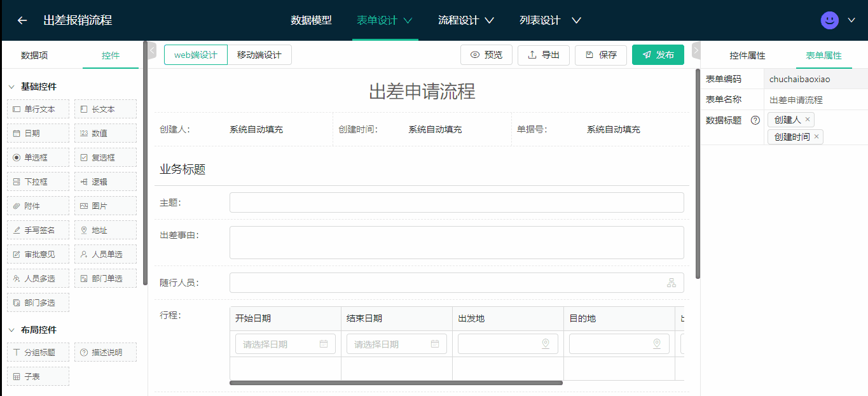Select the 控件 tab
Viewport: 868px width, 396px height.
(111, 55)
